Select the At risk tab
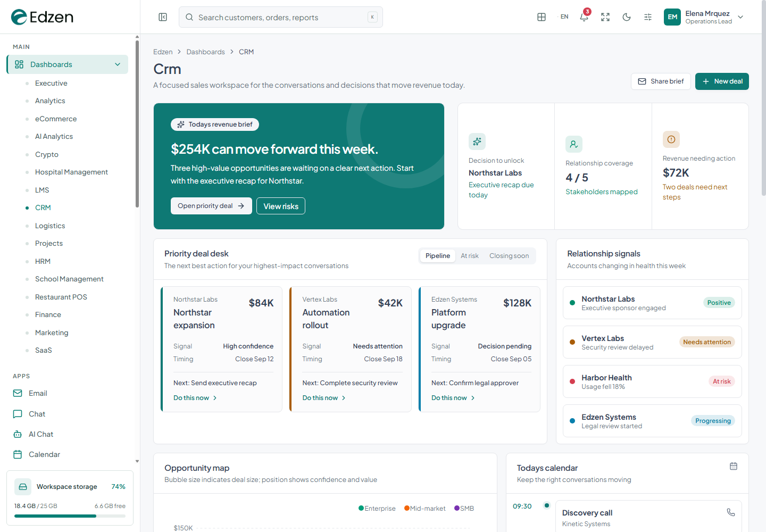The width and height of the screenshot is (766, 532). click(470, 256)
